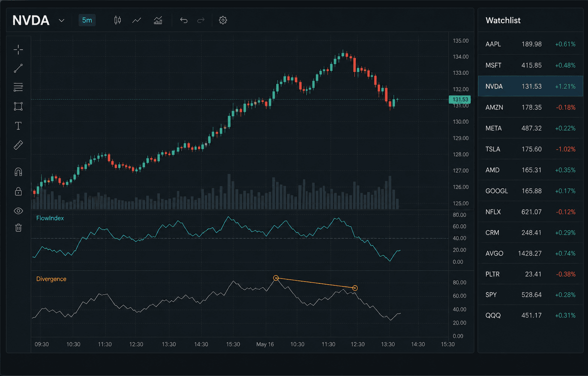The height and width of the screenshot is (376, 588).
Task: Select AMZN in the watchlist
Action: click(530, 107)
